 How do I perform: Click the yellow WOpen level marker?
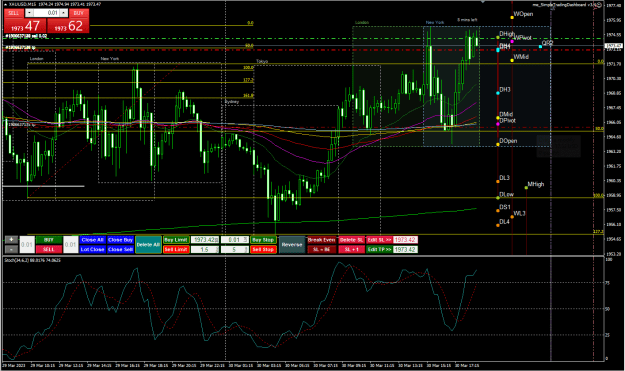[x=512, y=17]
